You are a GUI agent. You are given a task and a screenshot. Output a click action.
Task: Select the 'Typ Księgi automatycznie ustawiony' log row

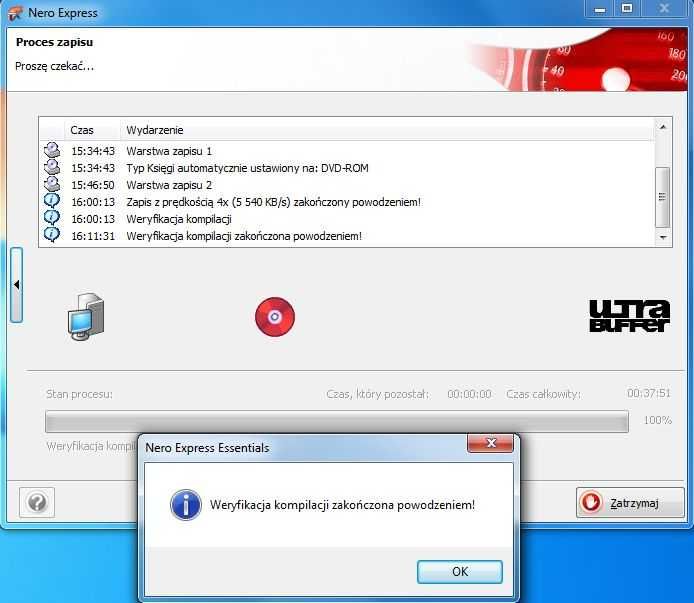click(347, 168)
